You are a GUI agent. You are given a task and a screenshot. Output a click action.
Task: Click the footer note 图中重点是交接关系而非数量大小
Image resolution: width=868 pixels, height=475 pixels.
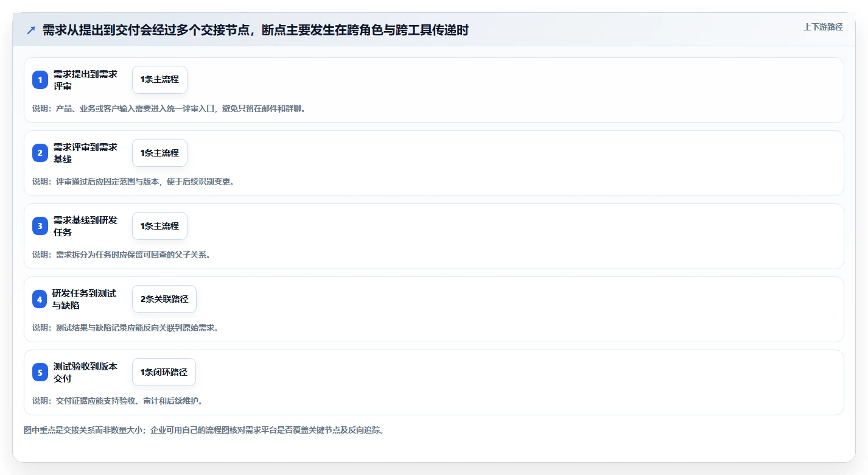point(203,430)
